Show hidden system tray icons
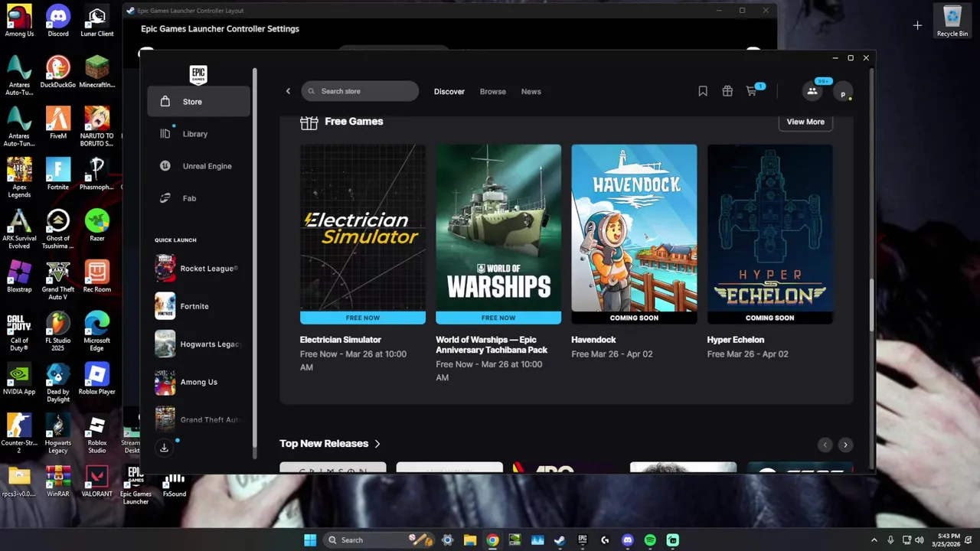The image size is (980, 551). click(x=874, y=540)
